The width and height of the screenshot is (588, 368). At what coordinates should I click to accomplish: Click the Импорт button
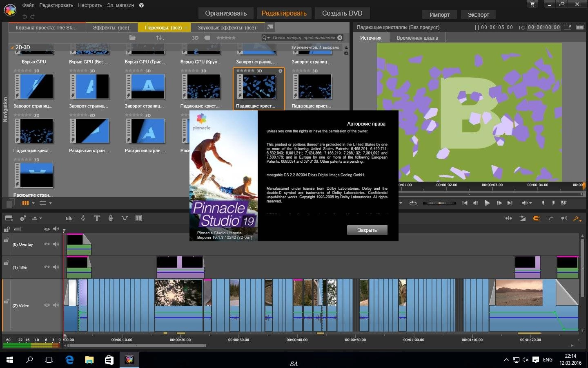(439, 14)
